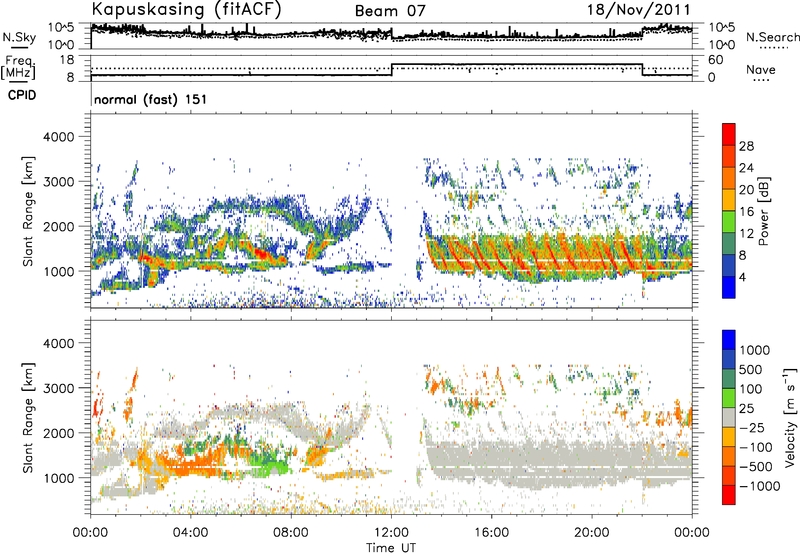Click the '4000' tick on the power panel
The width and height of the screenshot is (800, 554).
pyautogui.click(x=61, y=137)
